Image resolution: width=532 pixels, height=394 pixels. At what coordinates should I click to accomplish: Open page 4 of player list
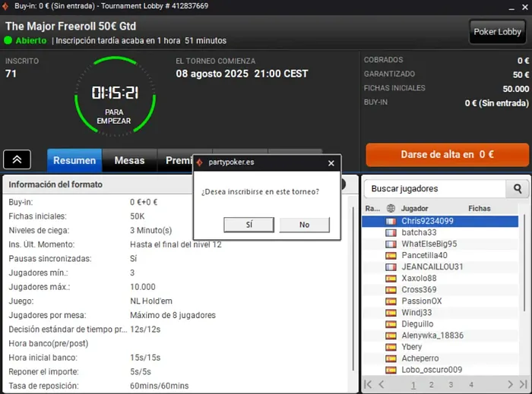[x=471, y=385]
